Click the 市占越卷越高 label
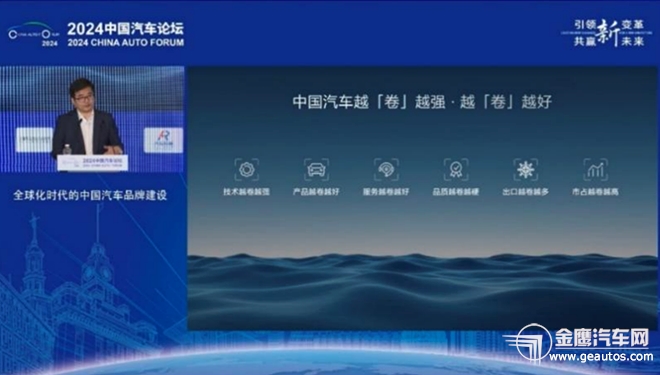This screenshot has height=375, width=660. click(596, 192)
